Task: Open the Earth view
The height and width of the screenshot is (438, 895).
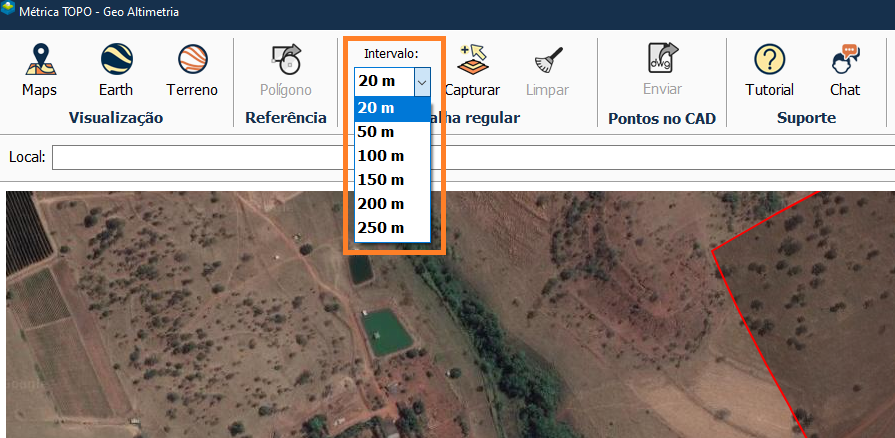Action: (116, 69)
